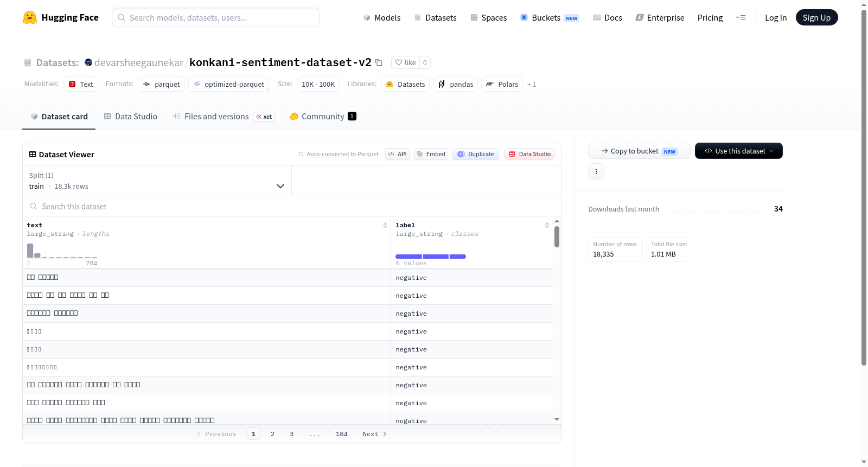868x467 pixels.
Task: Open devarsheegaunekar profile link
Action: tap(139, 62)
